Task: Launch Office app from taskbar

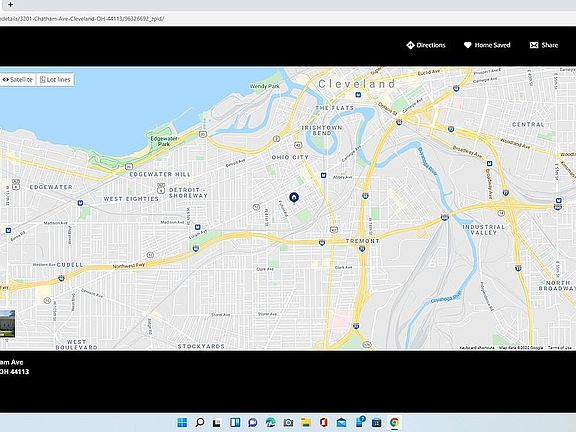Action: pos(323,422)
